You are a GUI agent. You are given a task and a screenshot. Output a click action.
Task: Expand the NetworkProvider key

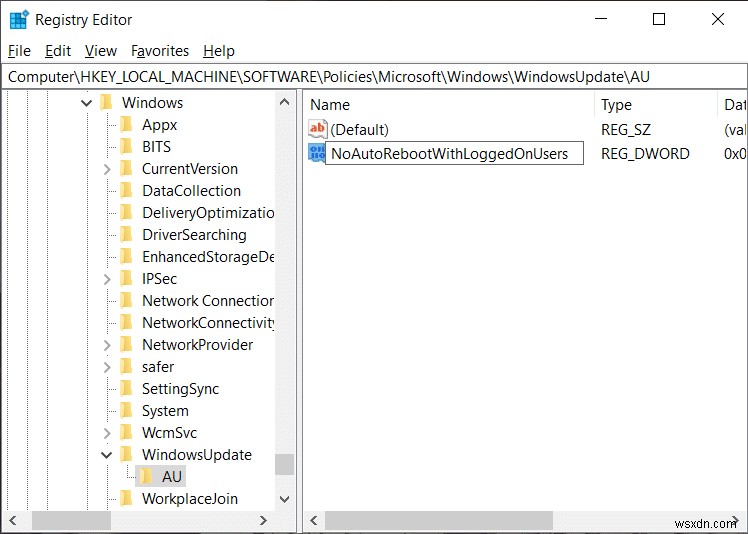tap(107, 345)
